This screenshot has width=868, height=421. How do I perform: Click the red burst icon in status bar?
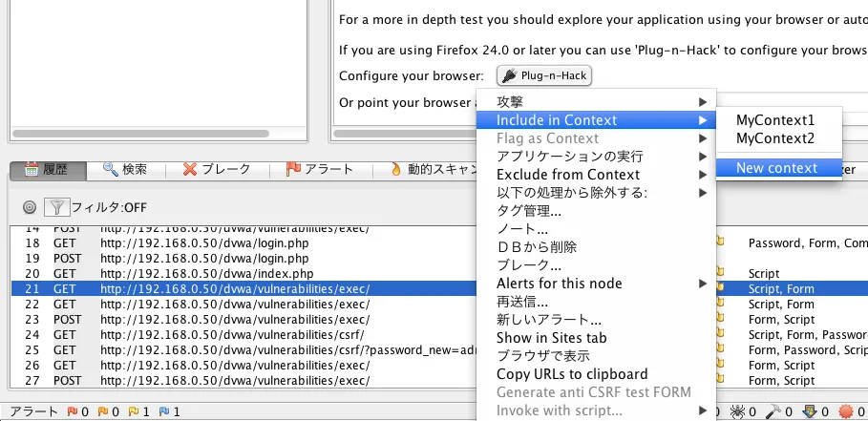pos(844,412)
